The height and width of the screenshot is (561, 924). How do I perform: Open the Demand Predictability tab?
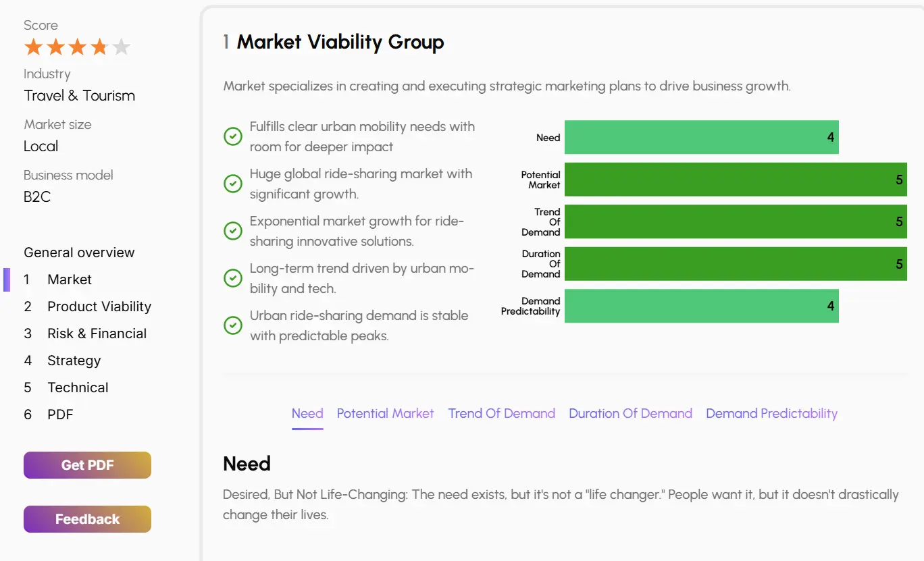coord(771,413)
